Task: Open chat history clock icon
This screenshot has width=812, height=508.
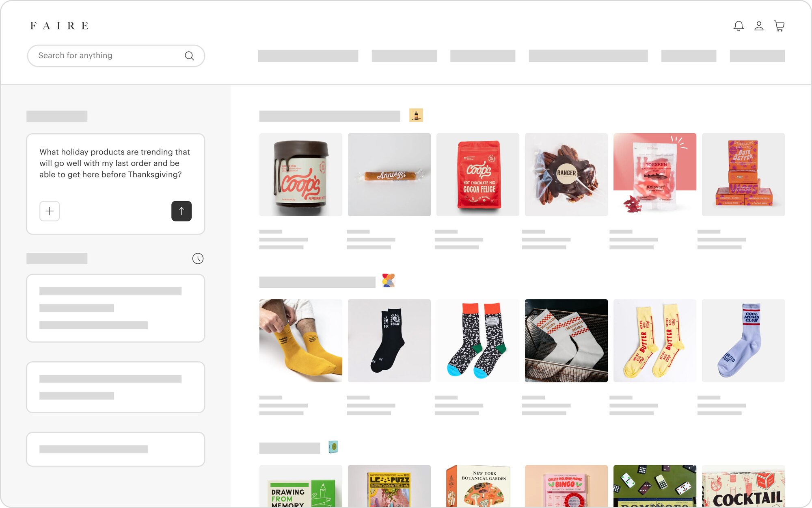Action: (x=198, y=258)
